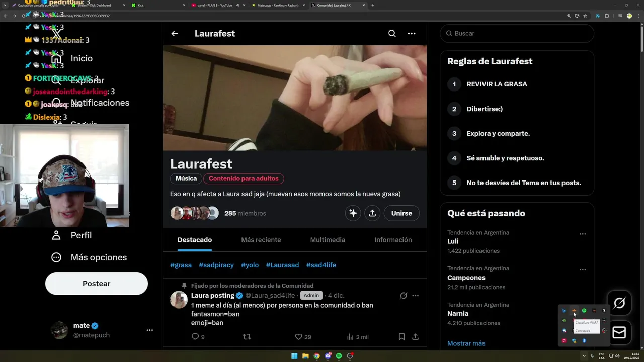Click Cloudflare WARP icon in tray popup
This screenshot has width=644, height=362.
[x=574, y=311]
